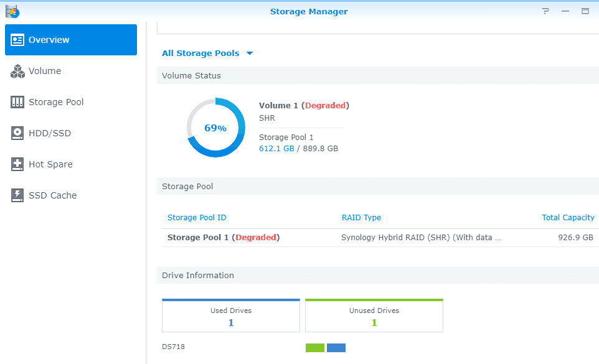Sort by Storage Pool ID column

pos(197,218)
